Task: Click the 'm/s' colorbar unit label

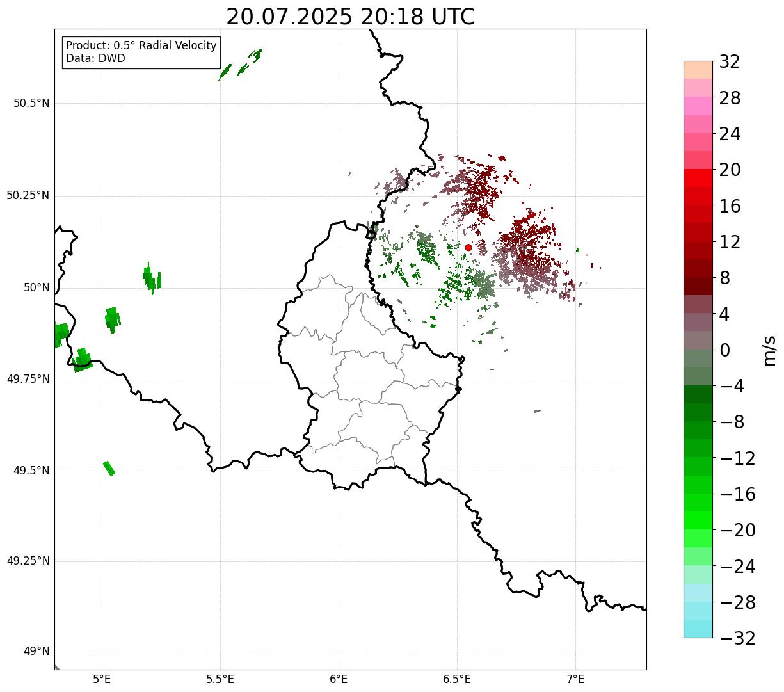Action: tap(769, 350)
